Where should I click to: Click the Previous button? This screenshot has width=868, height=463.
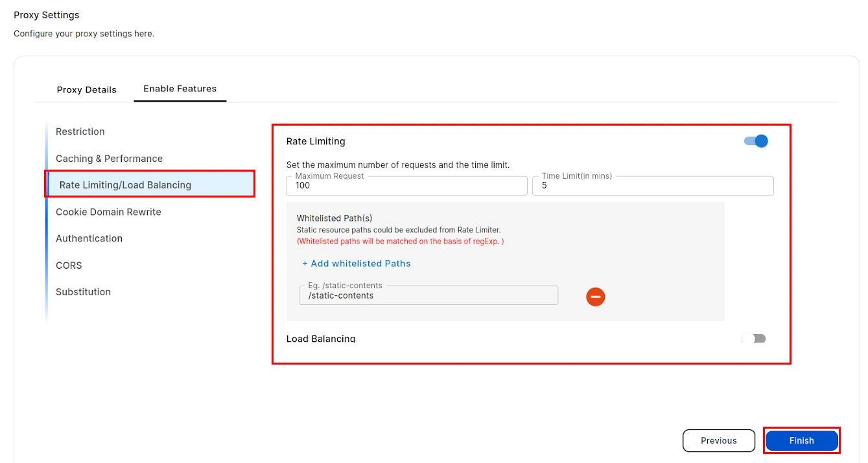[718, 440]
